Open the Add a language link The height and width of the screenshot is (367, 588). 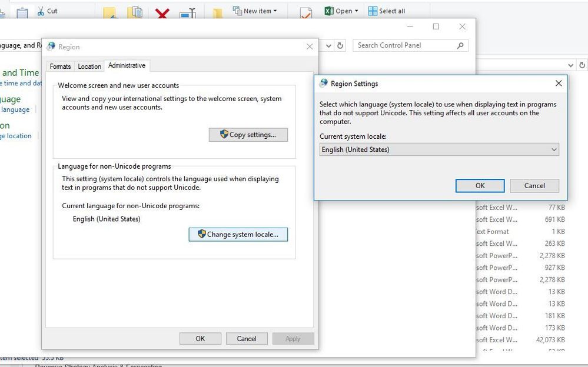(15, 109)
